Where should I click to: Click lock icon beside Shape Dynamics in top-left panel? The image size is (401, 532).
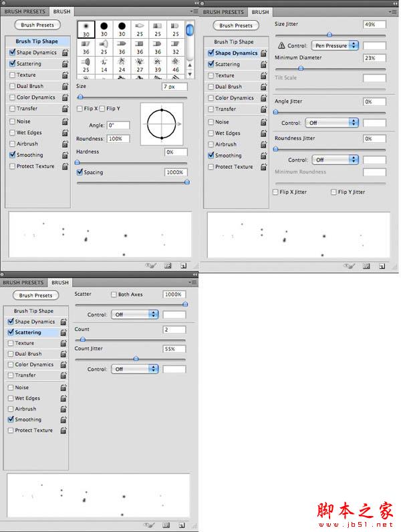coord(65,53)
